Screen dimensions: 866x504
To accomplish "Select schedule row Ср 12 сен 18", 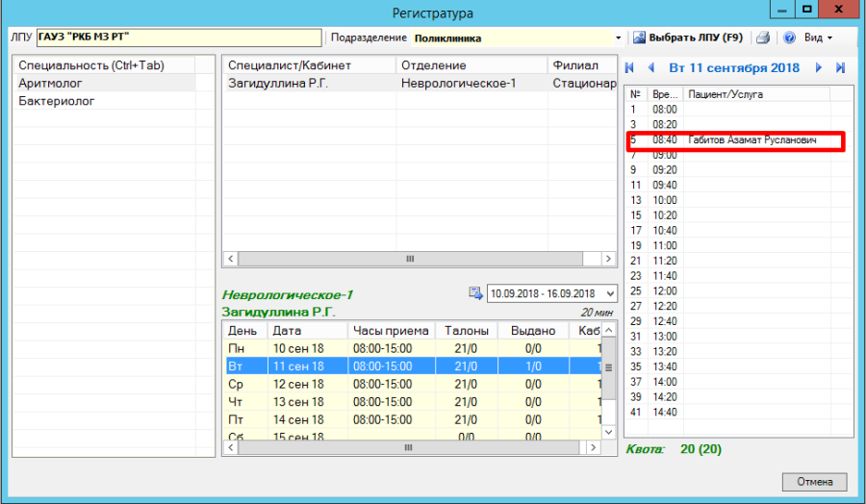I will point(413,384).
